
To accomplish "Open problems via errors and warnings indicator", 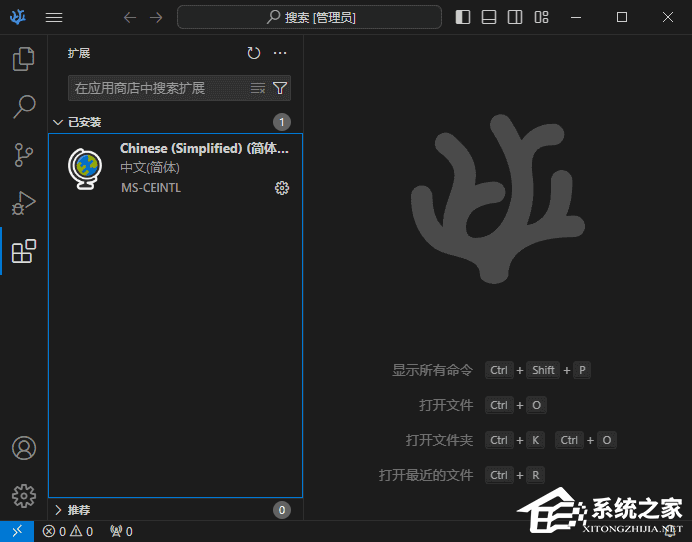I will tap(68, 531).
